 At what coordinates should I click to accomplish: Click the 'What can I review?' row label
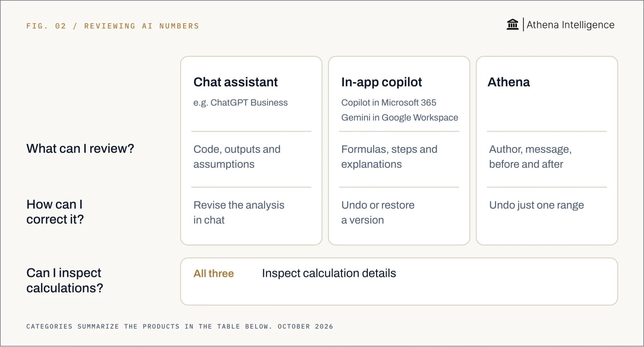(x=80, y=148)
